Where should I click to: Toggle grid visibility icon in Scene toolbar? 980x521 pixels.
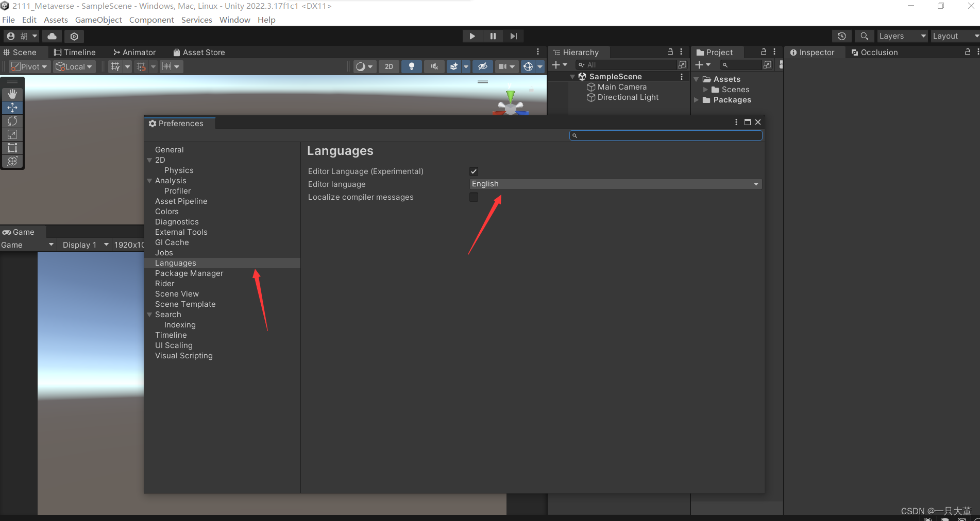click(x=115, y=66)
